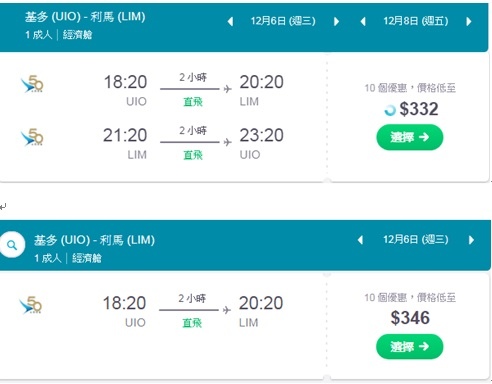Go to previous day in lower 12月6日 header

[360, 240]
